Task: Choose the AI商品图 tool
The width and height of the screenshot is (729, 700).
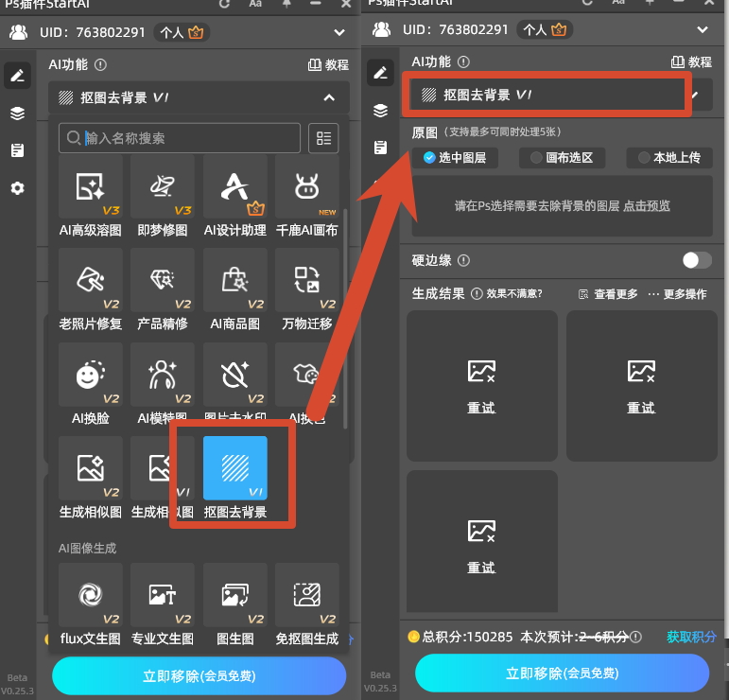Action: coord(234,280)
